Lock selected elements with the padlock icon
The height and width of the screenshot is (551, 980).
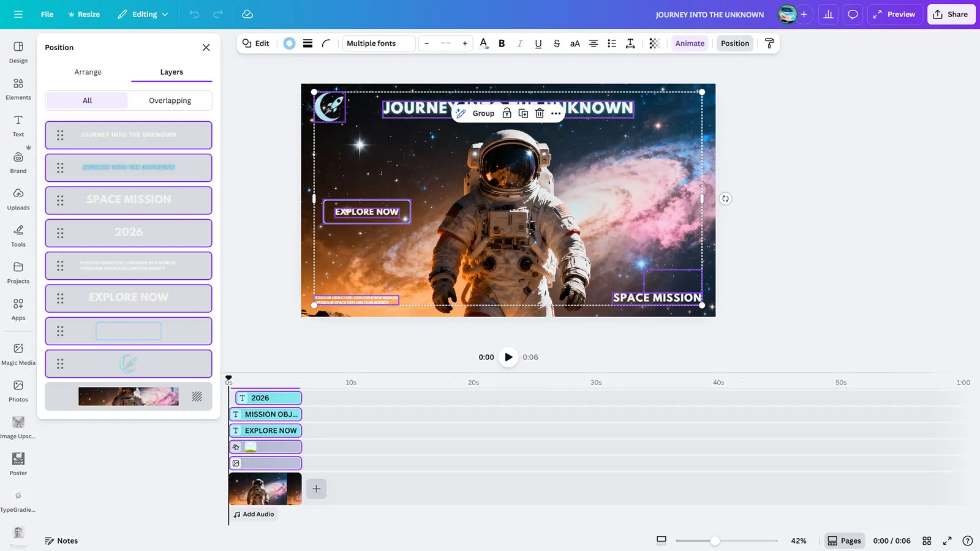pos(507,113)
